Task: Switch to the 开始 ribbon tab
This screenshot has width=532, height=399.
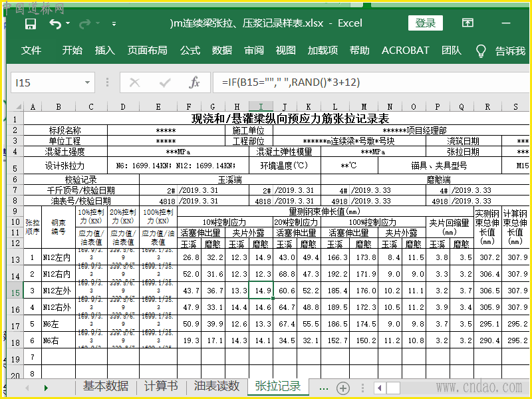Action: (x=72, y=51)
